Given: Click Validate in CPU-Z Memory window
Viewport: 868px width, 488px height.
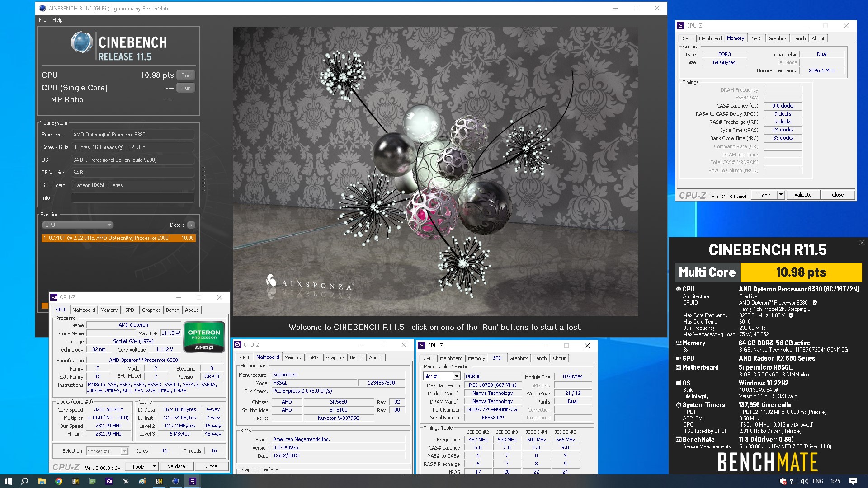Looking at the screenshot, I should click(x=803, y=195).
